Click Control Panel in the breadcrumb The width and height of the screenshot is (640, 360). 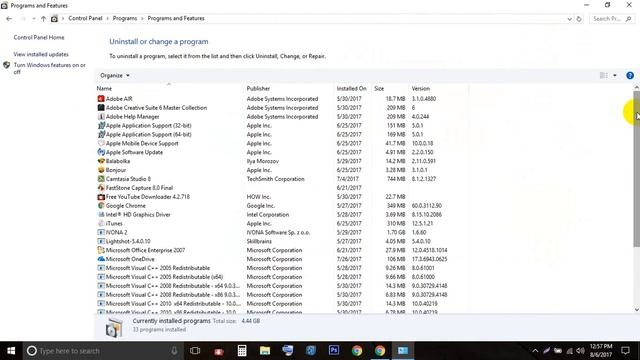tap(85, 18)
